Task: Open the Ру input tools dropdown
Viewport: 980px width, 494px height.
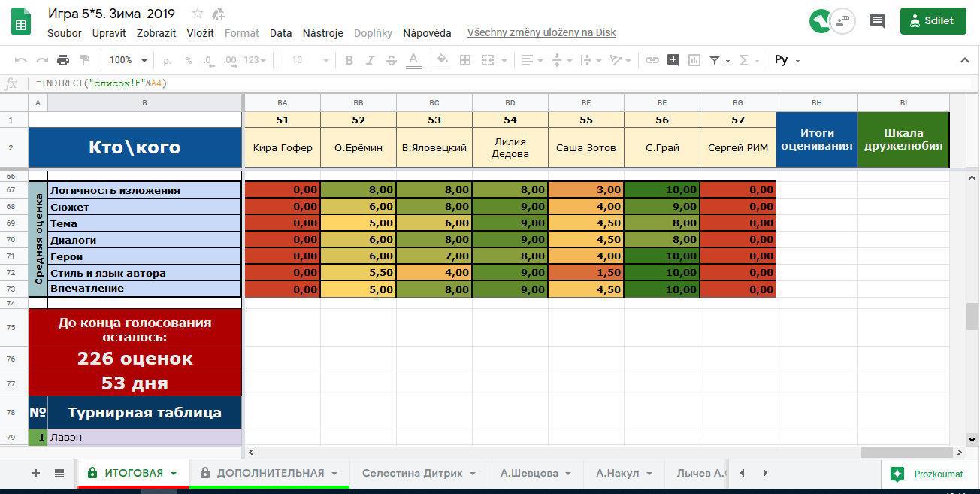Action: (787, 60)
